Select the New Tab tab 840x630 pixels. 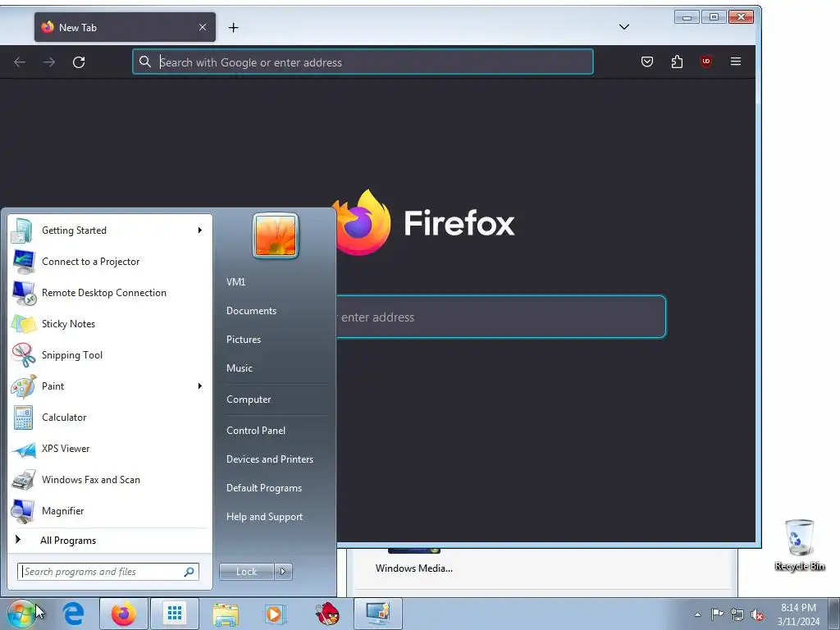125,27
